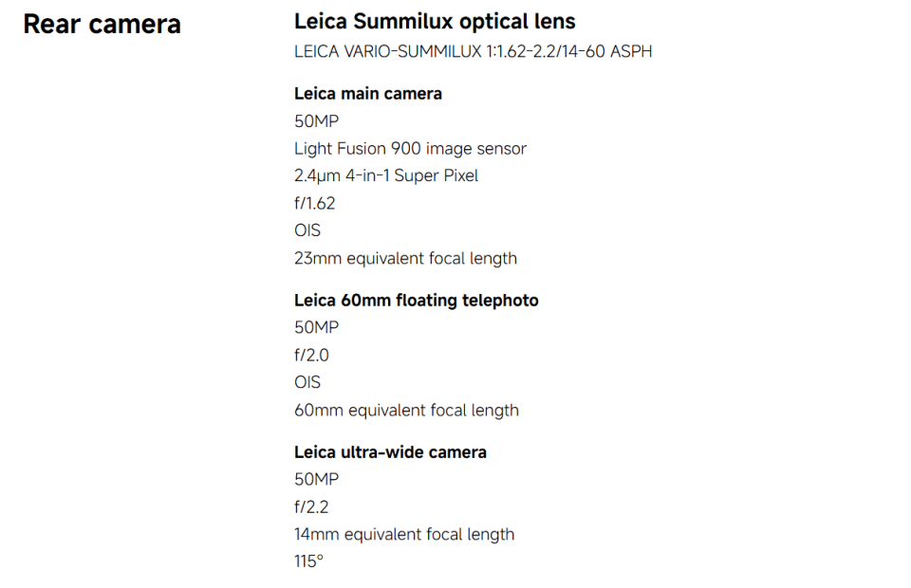The image size is (911, 588).
Task: Click the Leica 60mm floating telephoto subheading
Action: click(x=416, y=300)
